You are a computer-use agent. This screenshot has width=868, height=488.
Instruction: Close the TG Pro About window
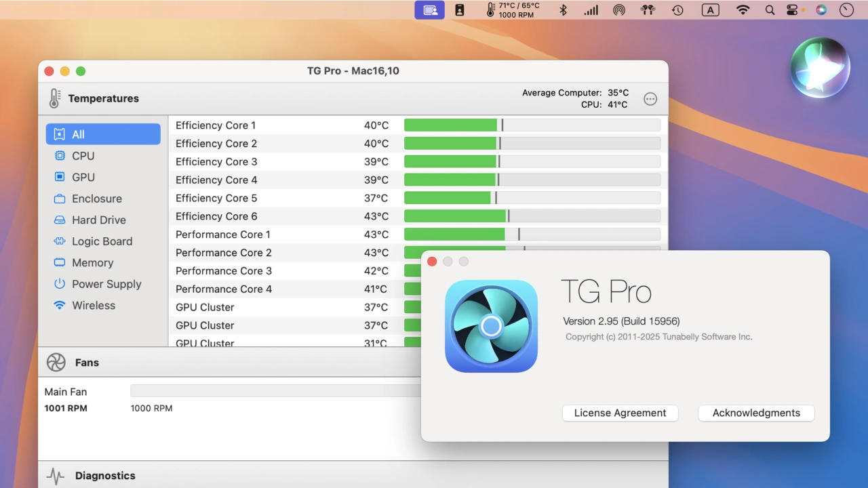tap(432, 262)
